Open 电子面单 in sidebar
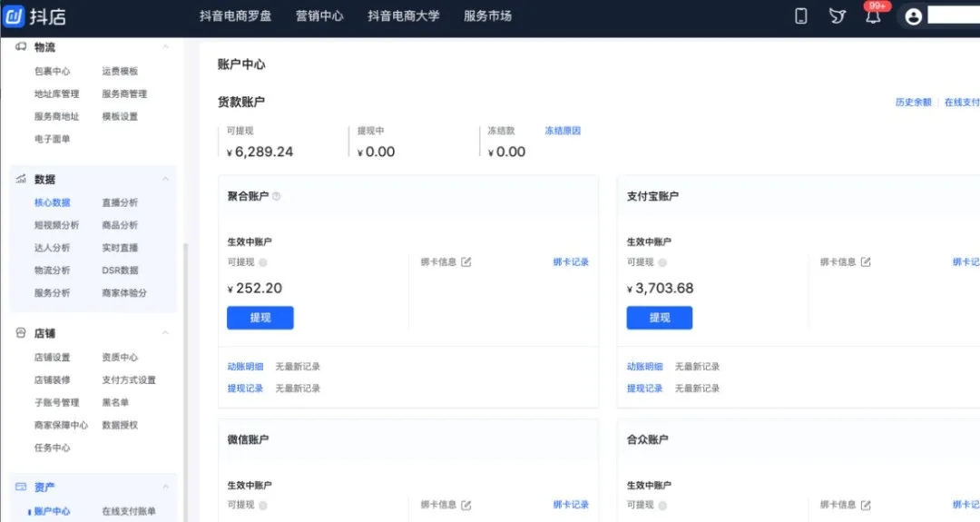Viewport: 980px width, 522px height. point(52,139)
